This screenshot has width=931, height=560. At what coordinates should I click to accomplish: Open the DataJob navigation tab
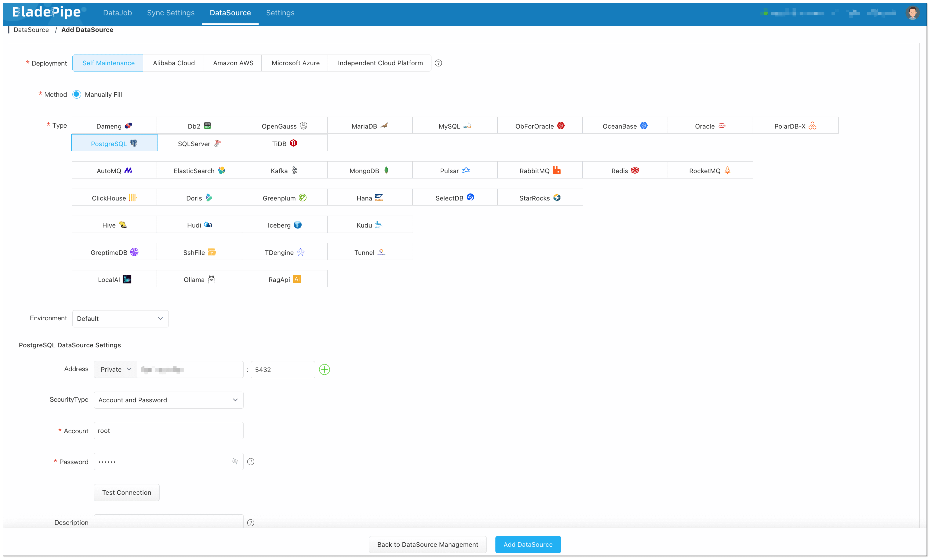117,13
